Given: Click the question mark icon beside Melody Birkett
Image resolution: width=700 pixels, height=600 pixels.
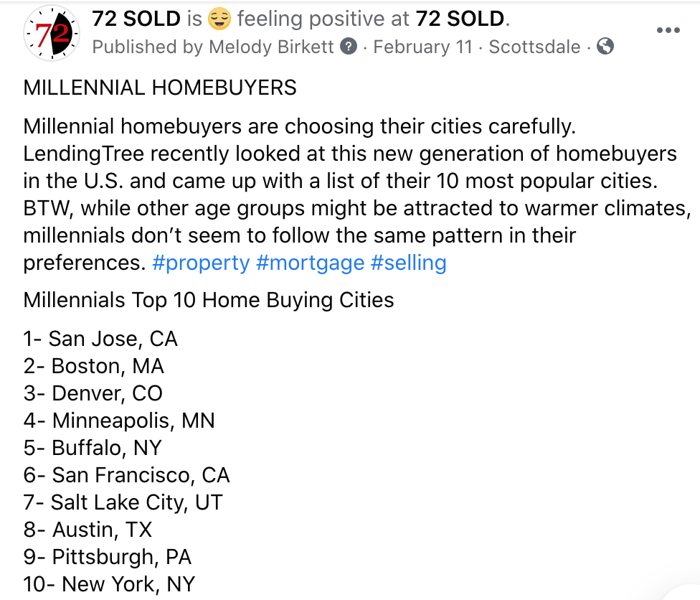Looking at the screenshot, I should tap(349, 47).
